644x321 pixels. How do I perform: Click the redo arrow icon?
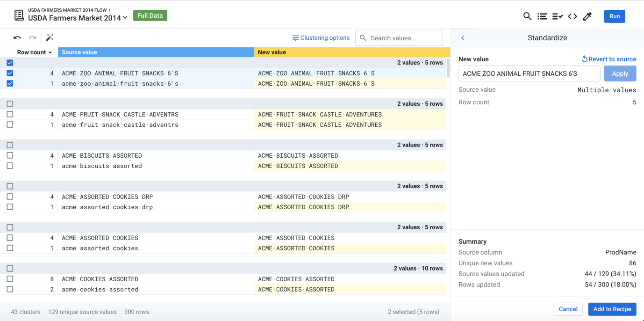pos(32,37)
